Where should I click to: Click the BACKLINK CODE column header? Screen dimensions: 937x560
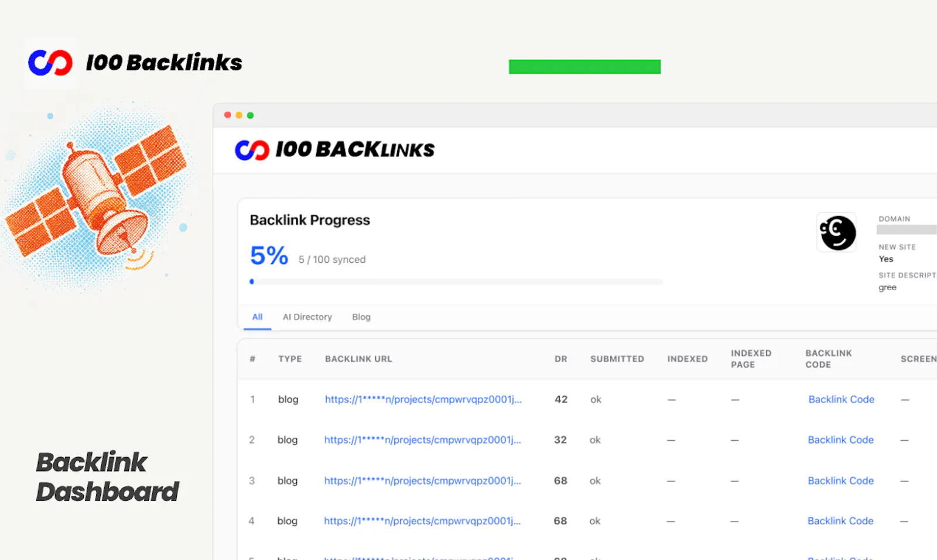[829, 359]
